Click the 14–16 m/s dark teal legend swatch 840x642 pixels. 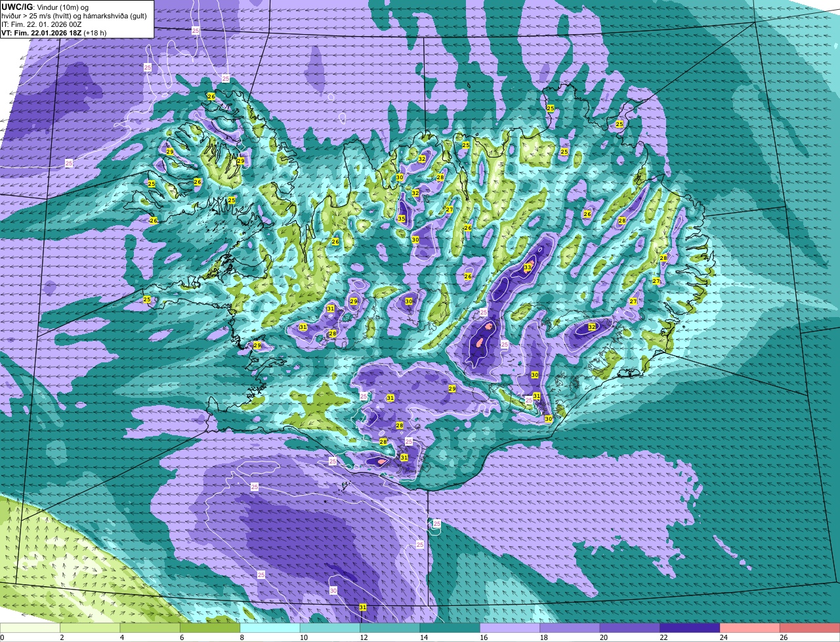click(450, 628)
